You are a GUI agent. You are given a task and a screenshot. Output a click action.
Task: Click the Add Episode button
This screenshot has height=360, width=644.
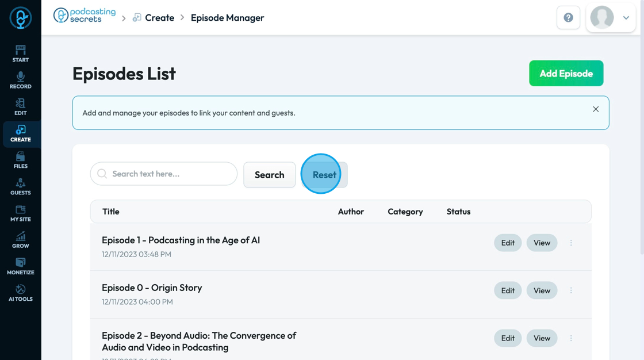pyautogui.click(x=566, y=74)
